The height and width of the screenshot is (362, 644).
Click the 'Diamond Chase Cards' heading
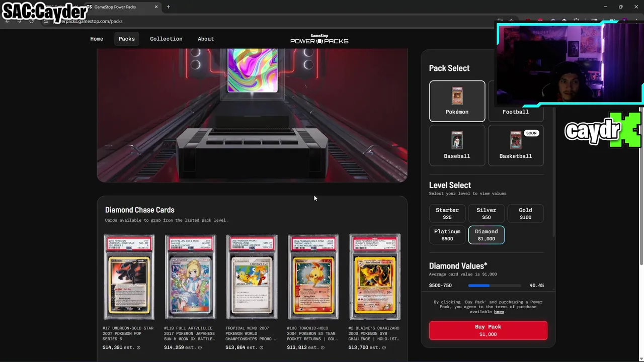[140, 210]
